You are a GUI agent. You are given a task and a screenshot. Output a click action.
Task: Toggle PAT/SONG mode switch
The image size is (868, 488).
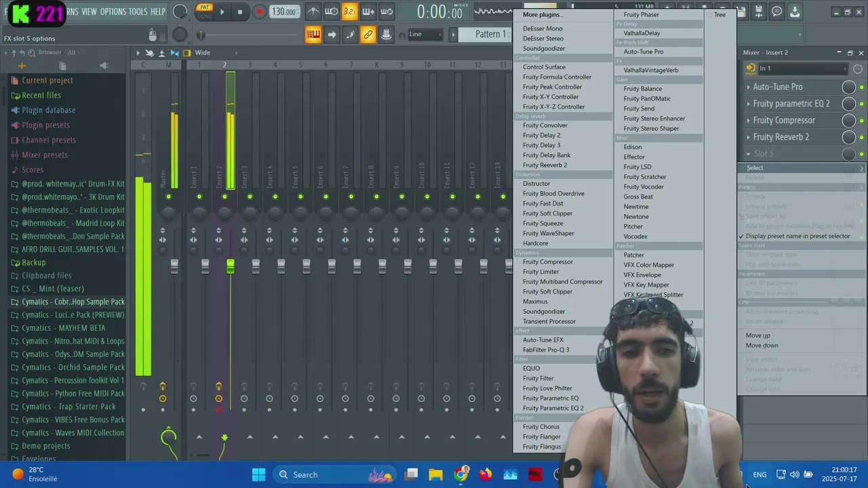coord(204,11)
